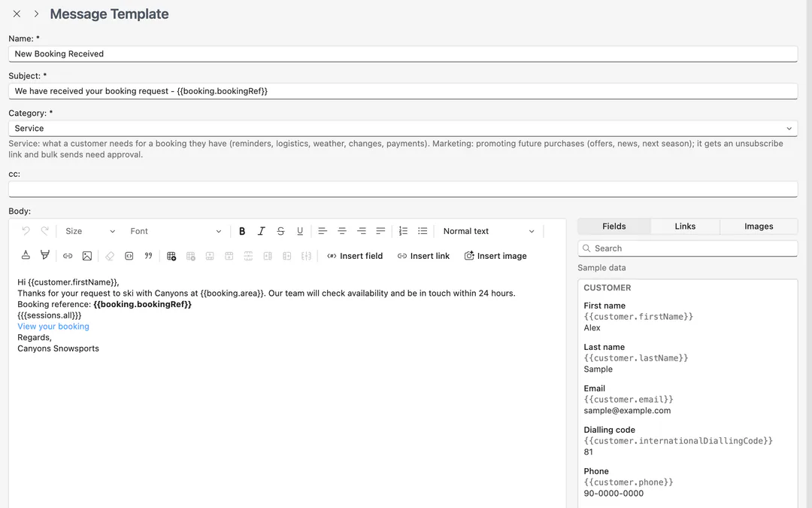
Task: Open the Normal text style dropdown
Action: coord(489,231)
